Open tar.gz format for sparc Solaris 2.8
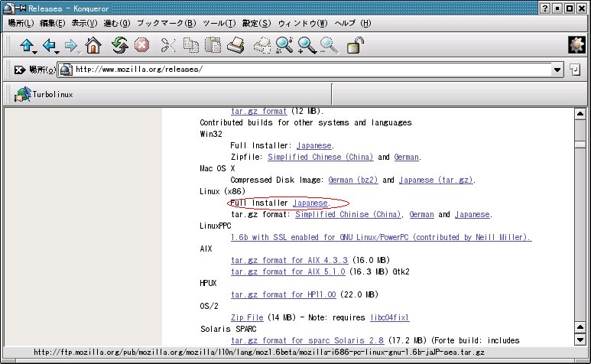Viewport: 591px width, 364px height. point(307,340)
